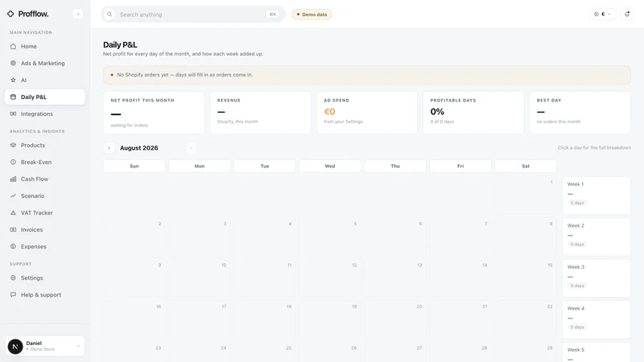Image resolution: width=644 pixels, height=362 pixels.
Task: Navigate to Products section
Action: tap(45, 146)
